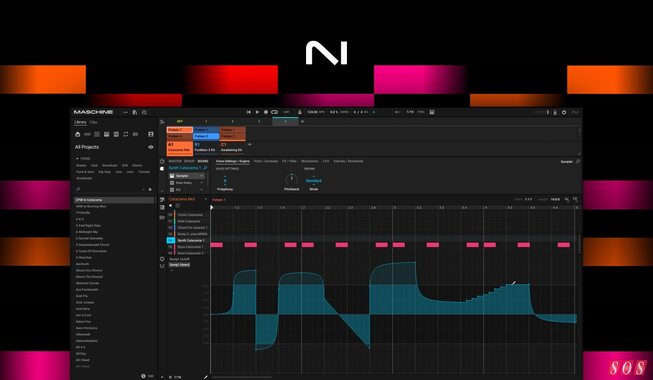Screen dimensions: 653x380
Task: Select 'A Midnight Sky' project in list
Action: tap(87, 232)
